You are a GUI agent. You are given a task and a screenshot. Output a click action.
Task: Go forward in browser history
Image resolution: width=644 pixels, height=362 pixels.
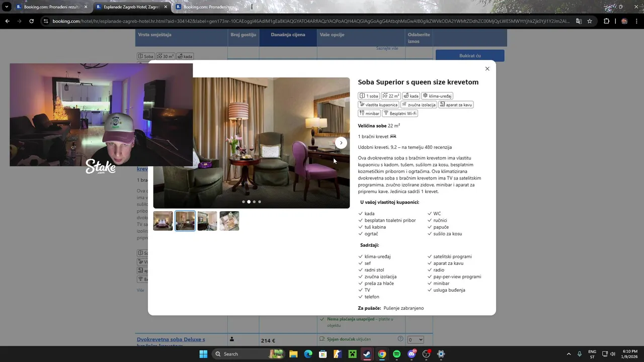[19, 21]
